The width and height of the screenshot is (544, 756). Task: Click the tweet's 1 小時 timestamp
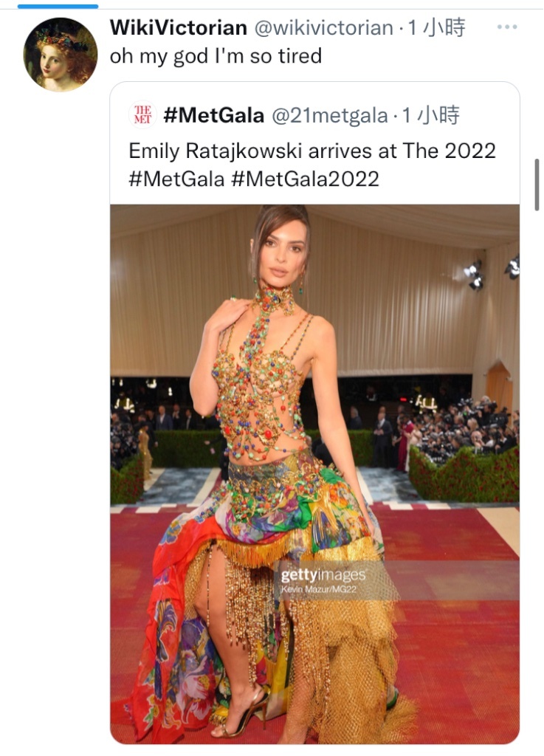(x=436, y=27)
